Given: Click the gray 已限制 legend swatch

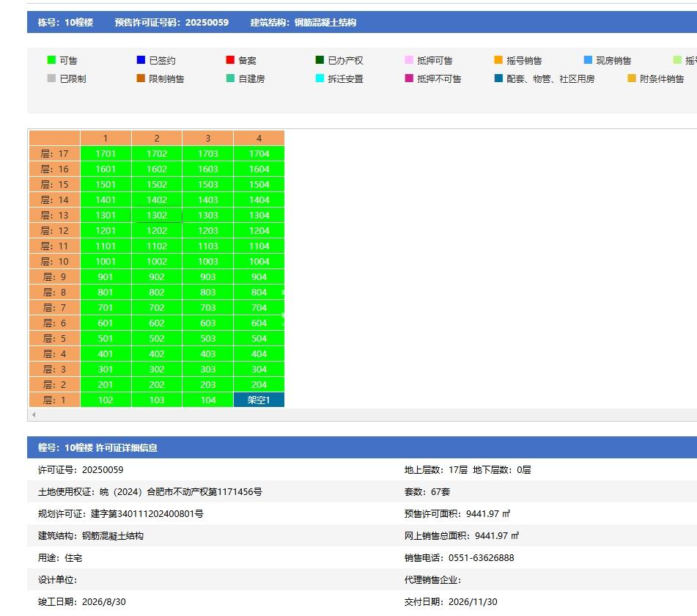Looking at the screenshot, I should point(51,78).
